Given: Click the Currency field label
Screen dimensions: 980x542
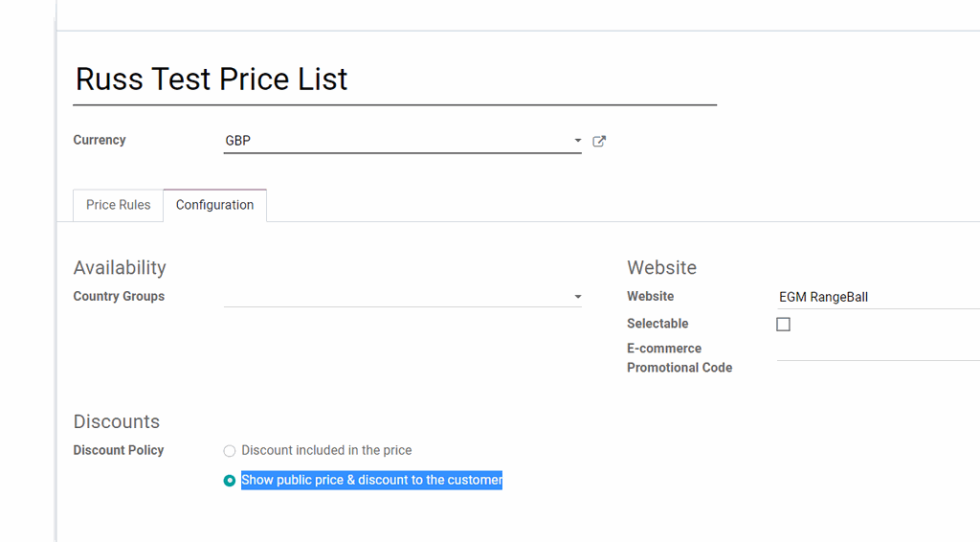Looking at the screenshot, I should (100, 140).
